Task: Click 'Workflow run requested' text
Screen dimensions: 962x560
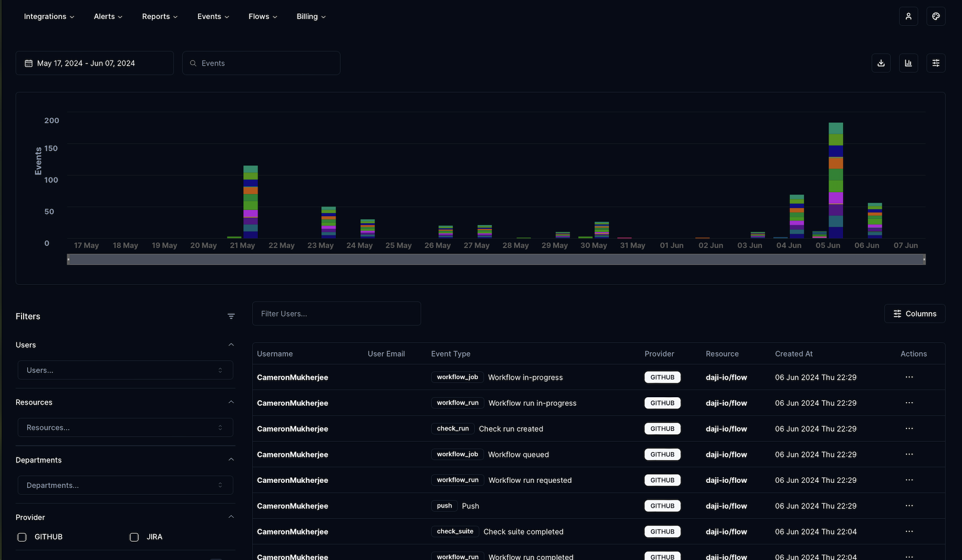Action: point(530,480)
